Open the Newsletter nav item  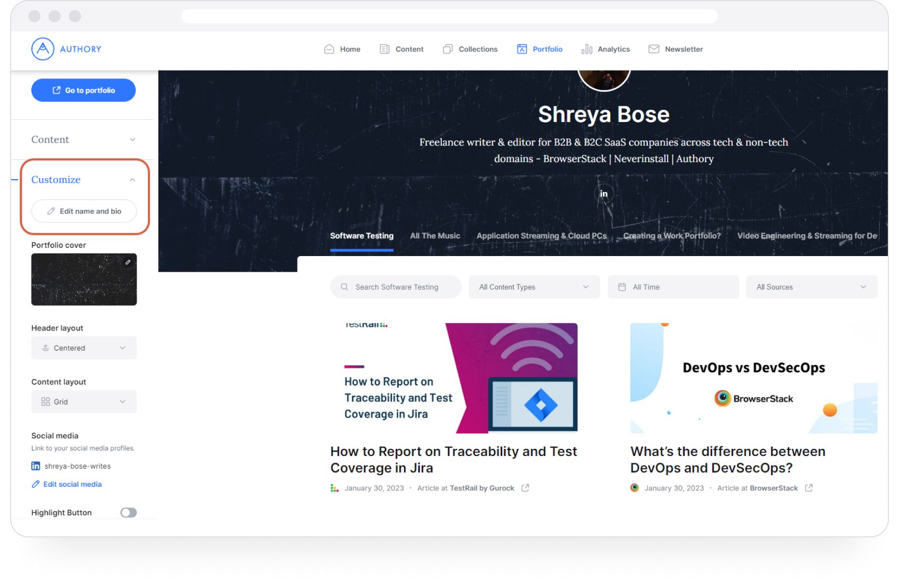tap(676, 49)
